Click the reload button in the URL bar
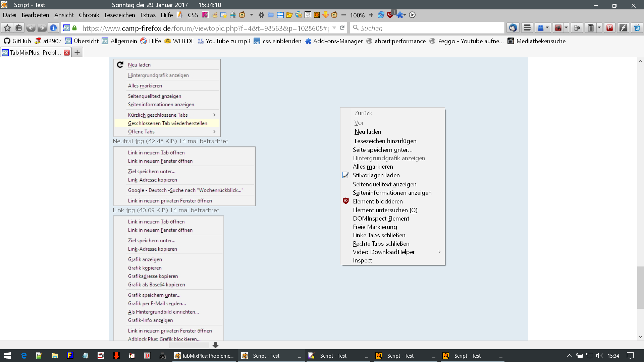The width and height of the screenshot is (644, 362). point(342,28)
